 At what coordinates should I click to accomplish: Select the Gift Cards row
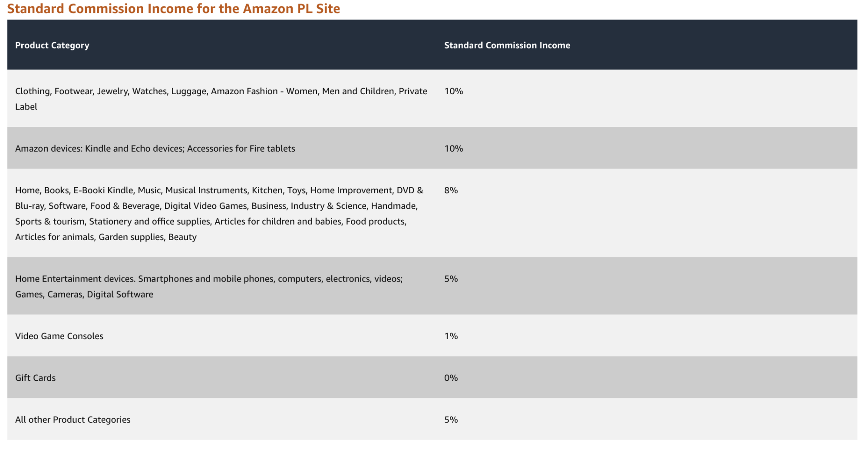[x=35, y=378]
